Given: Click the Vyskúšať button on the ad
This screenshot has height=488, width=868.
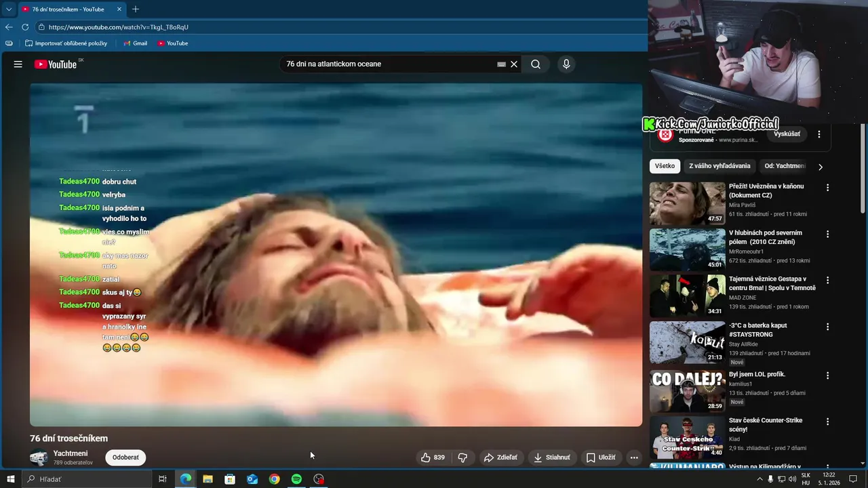Looking at the screenshot, I should pyautogui.click(x=787, y=134).
